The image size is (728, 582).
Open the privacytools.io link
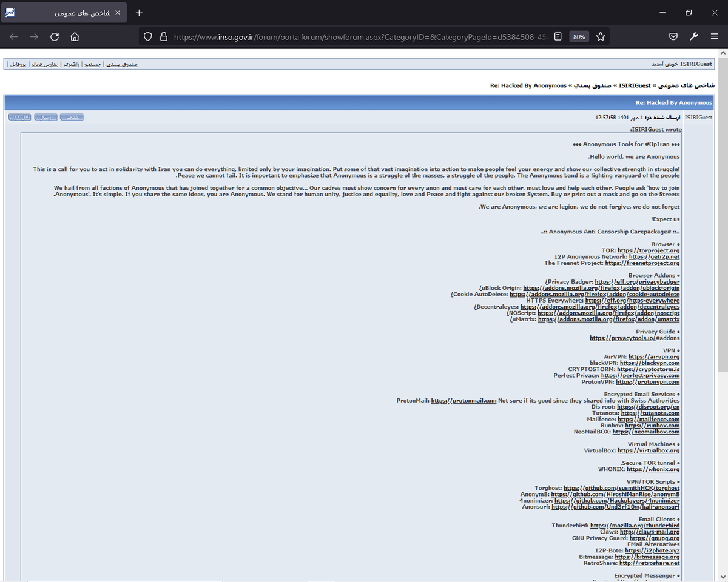tap(622, 338)
